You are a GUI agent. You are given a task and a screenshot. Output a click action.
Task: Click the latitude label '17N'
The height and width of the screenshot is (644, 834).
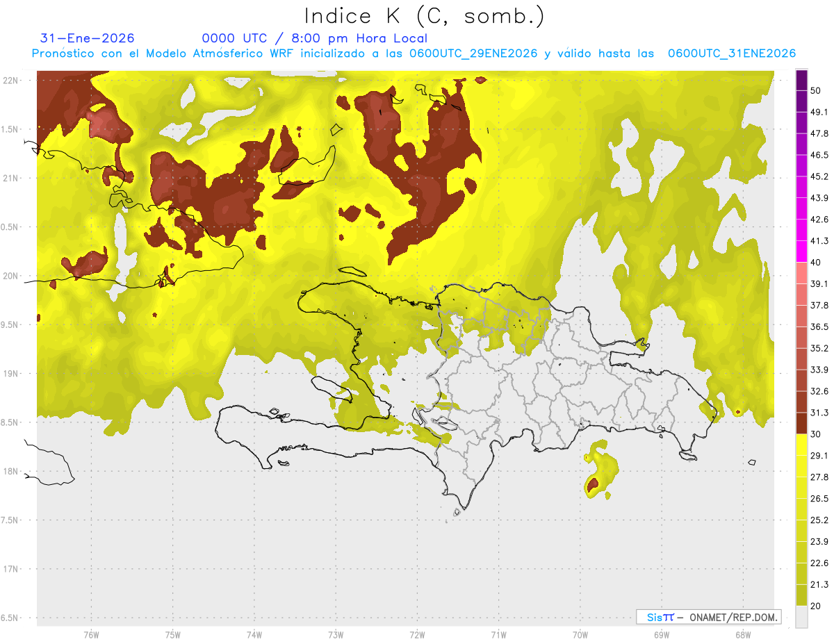(10, 569)
